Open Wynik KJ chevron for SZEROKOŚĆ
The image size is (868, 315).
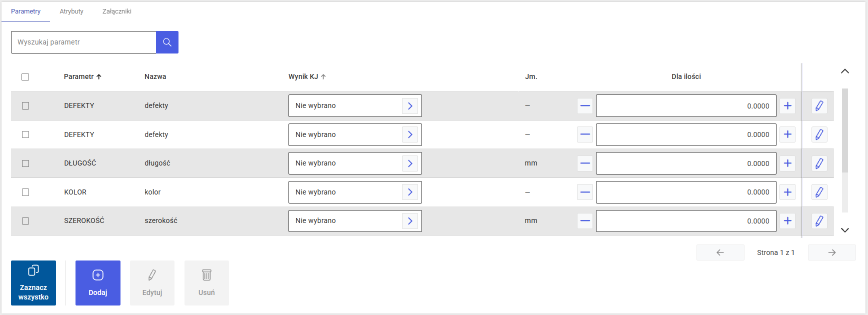pos(410,221)
